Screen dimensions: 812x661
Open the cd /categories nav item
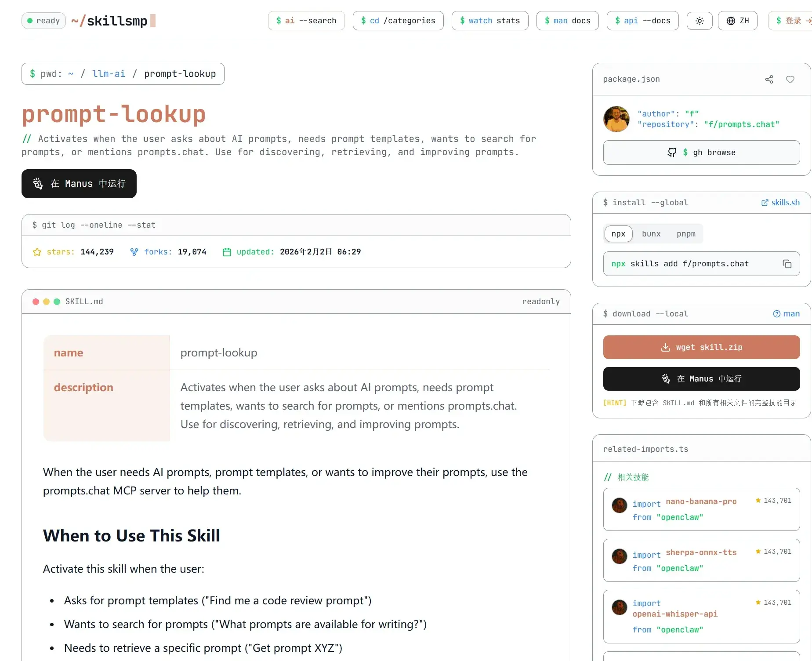[x=398, y=21]
